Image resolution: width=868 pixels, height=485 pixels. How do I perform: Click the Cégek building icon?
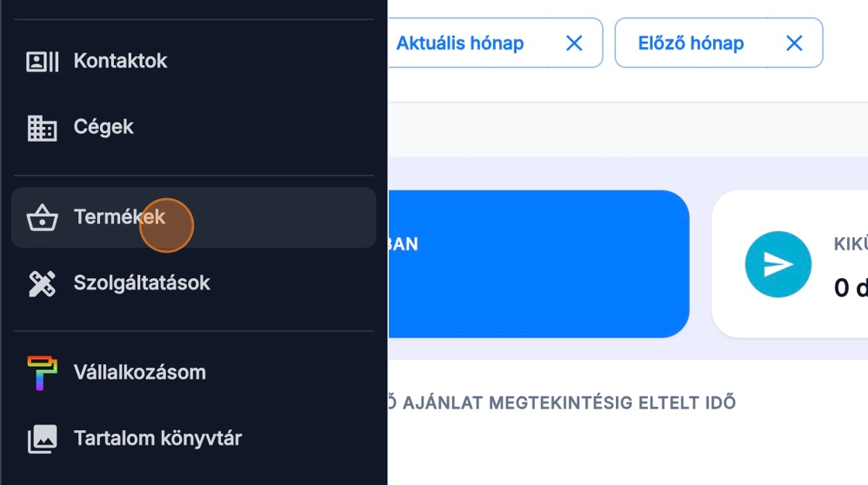click(43, 128)
